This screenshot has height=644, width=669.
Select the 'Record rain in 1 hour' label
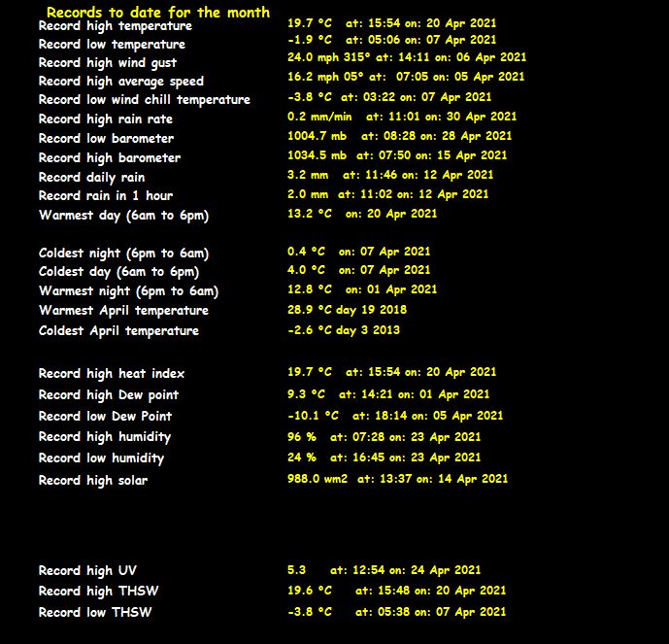pos(106,196)
